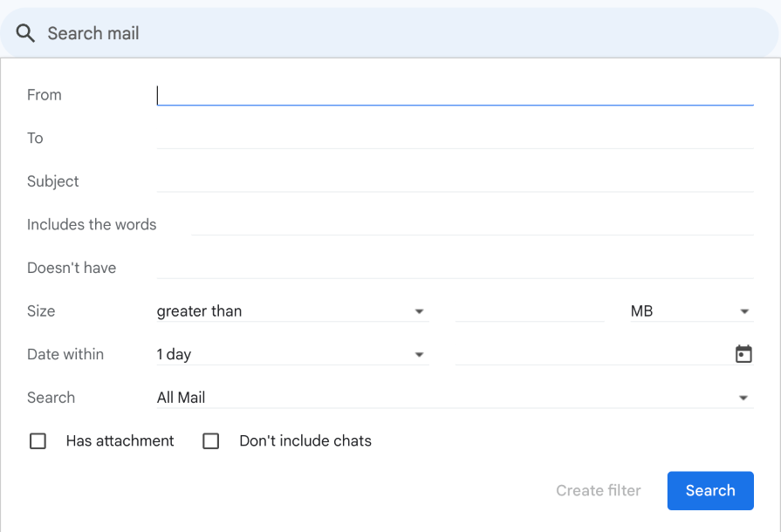Click the search magnifying glass icon
Image resolution: width=781 pixels, height=532 pixels.
pos(24,32)
